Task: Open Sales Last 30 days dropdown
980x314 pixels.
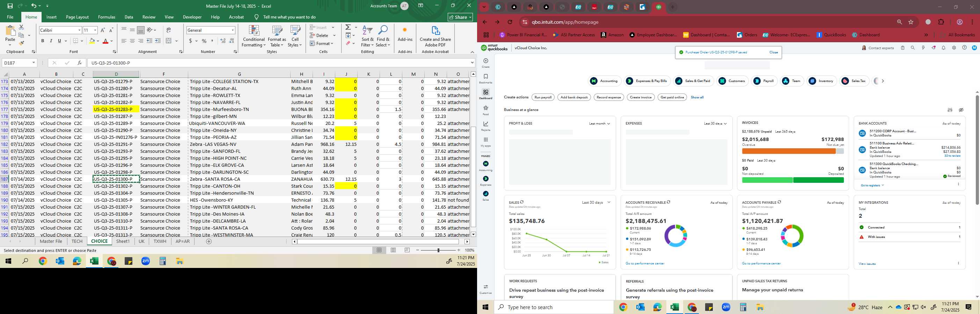Action: pos(596,203)
